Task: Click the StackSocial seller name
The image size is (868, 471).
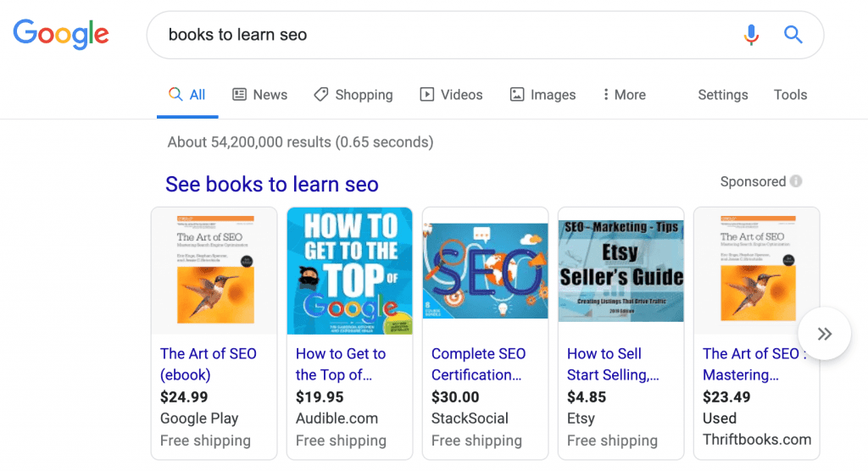Action: click(x=470, y=418)
